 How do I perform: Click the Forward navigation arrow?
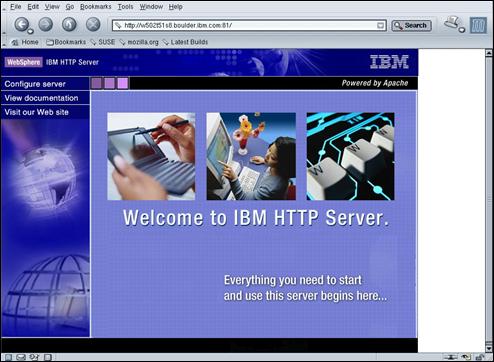[x=46, y=24]
